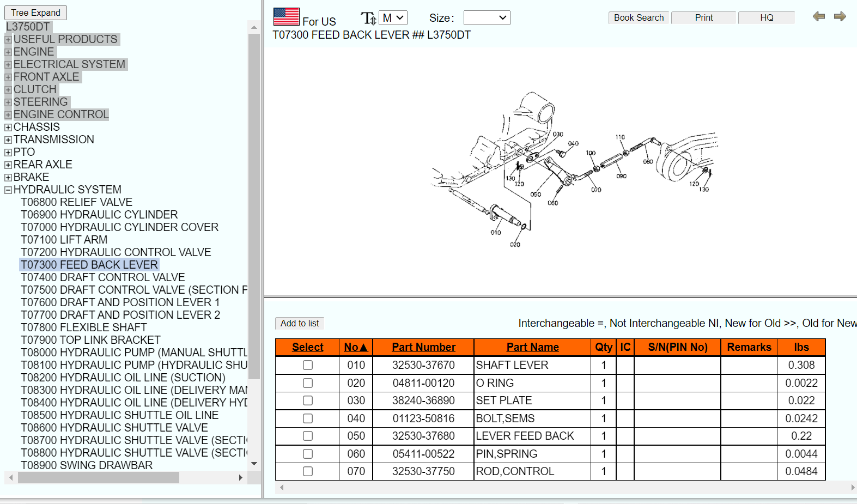
Task: Click the text size icon
Action: coord(368,19)
